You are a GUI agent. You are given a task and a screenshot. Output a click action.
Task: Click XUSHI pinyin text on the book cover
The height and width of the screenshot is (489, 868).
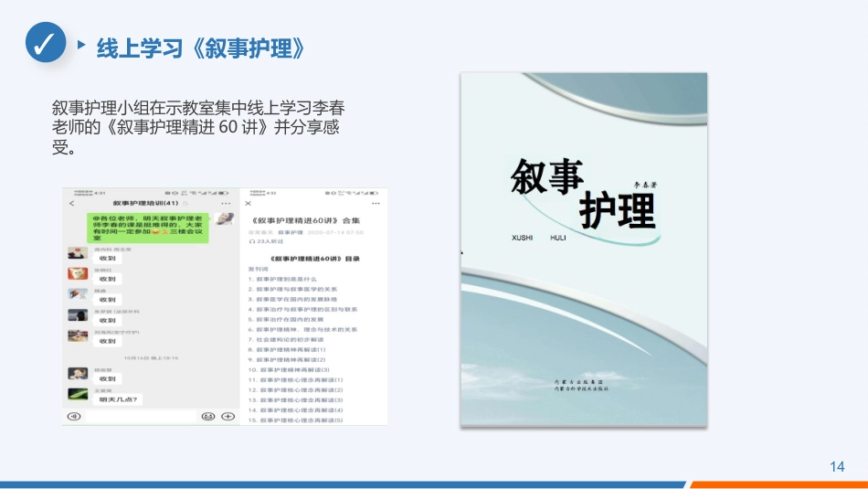point(522,238)
